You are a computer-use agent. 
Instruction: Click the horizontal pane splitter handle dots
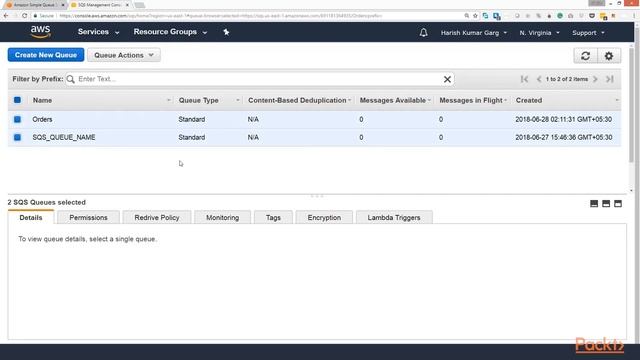tap(317, 196)
